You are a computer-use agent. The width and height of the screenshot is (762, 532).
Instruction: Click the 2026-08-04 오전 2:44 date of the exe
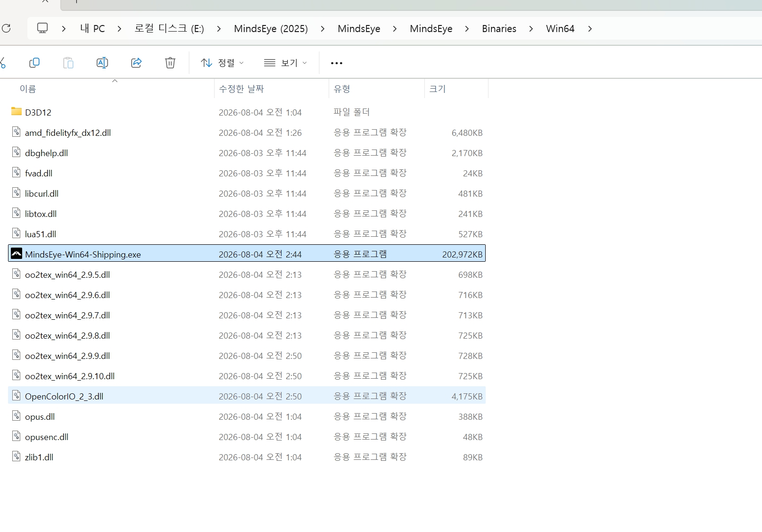click(260, 254)
